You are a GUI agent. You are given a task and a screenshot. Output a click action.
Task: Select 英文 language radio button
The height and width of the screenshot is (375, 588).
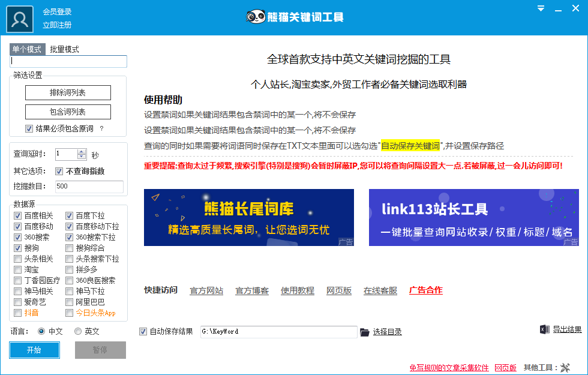click(x=77, y=331)
